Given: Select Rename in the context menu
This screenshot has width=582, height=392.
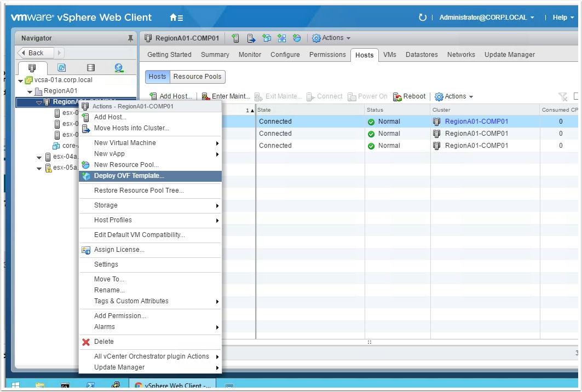Looking at the screenshot, I should (151, 290).
